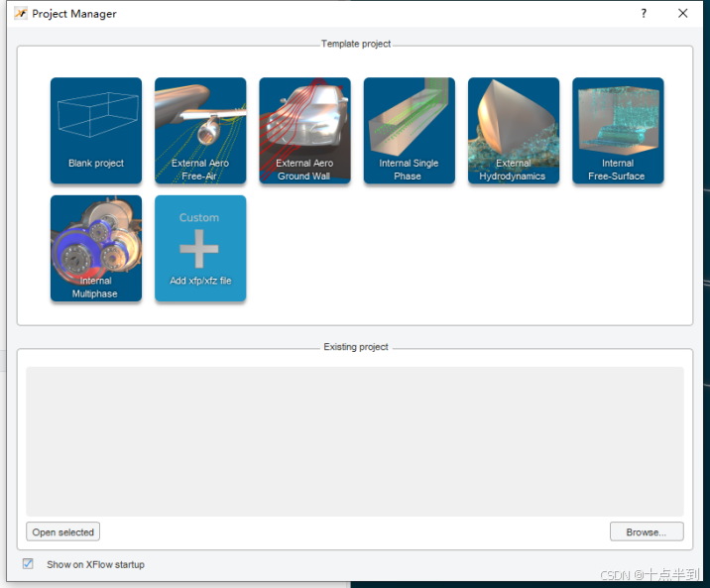This screenshot has width=710, height=588.
Task: Choose External Aero Free-Air template
Action: click(200, 130)
